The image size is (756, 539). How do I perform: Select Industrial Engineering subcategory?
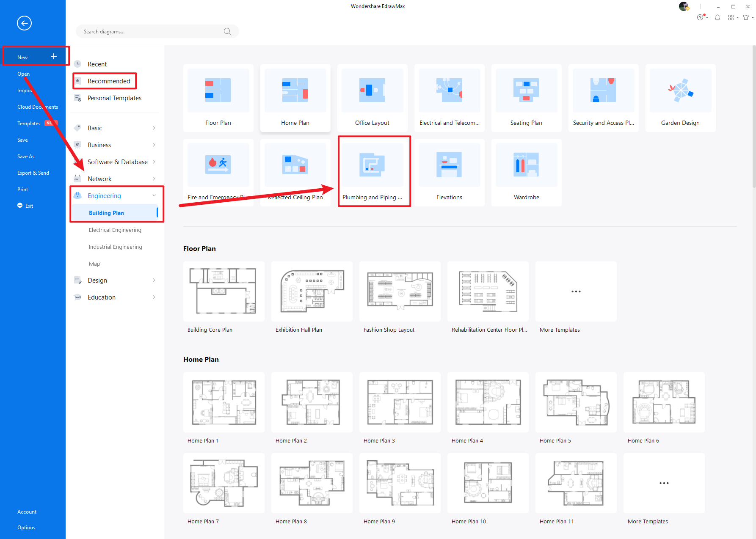click(x=116, y=247)
